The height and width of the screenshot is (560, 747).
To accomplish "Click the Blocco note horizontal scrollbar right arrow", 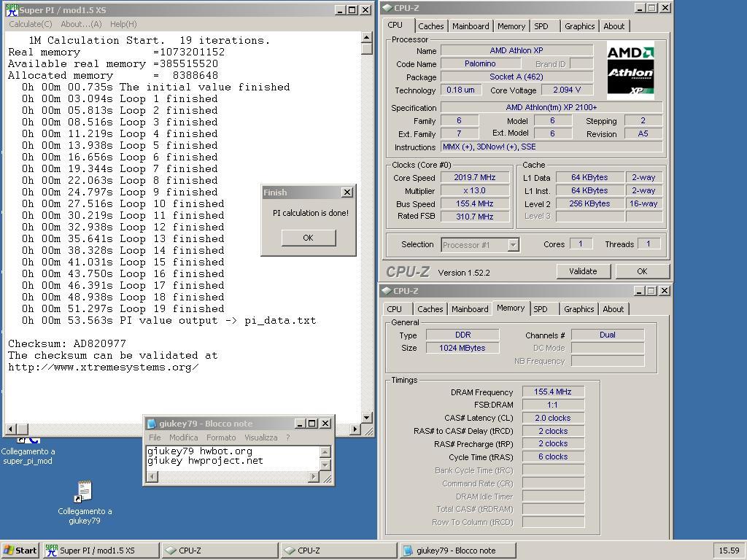I will tap(314, 476).
